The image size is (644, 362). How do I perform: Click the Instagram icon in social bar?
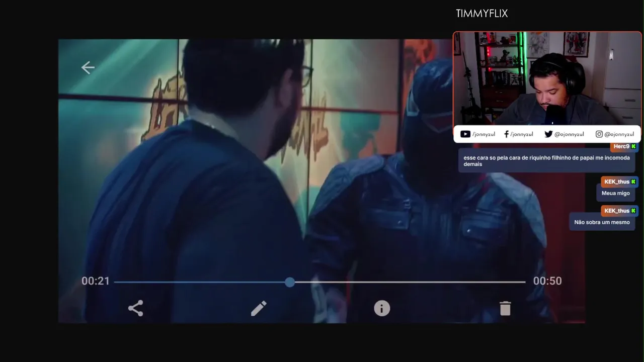pos(599,134)
